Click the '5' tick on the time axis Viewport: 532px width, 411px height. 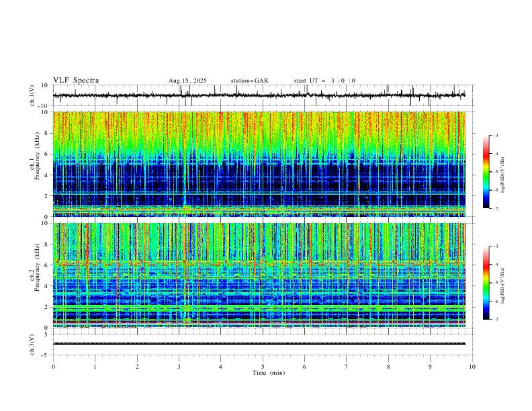point(263,367)
